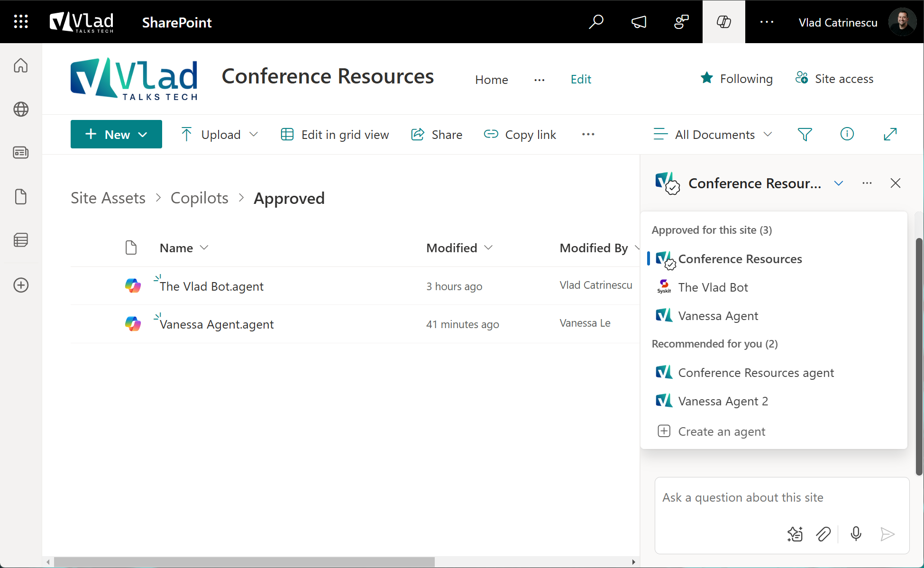
Task: Send a question with the send arrow icon
Action: [x=887, y=534]
